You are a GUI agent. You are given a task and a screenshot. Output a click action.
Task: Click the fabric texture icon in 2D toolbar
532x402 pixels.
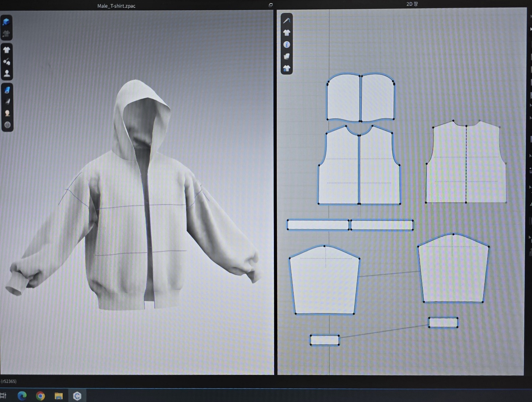tap(286, 56)
